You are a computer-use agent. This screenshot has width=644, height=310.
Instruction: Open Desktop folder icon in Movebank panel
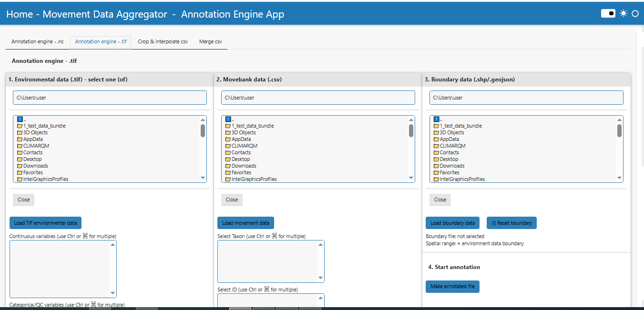[x=228, y=159]
